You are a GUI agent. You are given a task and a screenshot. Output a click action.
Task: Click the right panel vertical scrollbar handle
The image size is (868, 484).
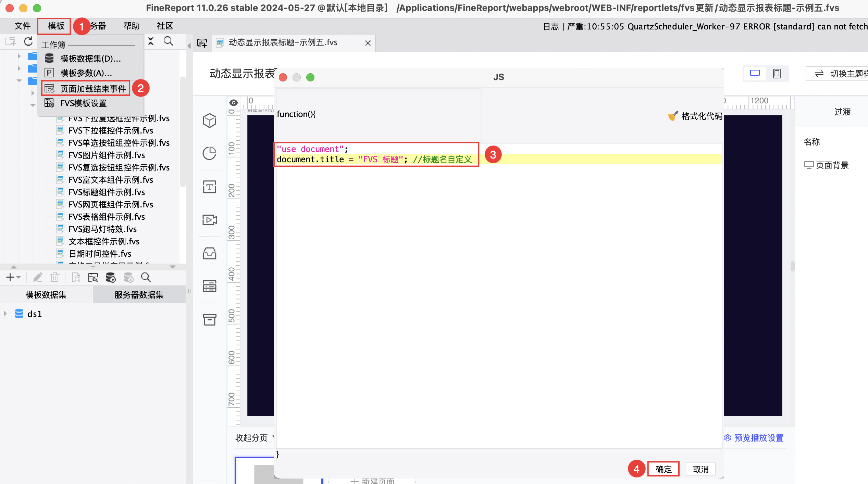click(x=792, y=266)
